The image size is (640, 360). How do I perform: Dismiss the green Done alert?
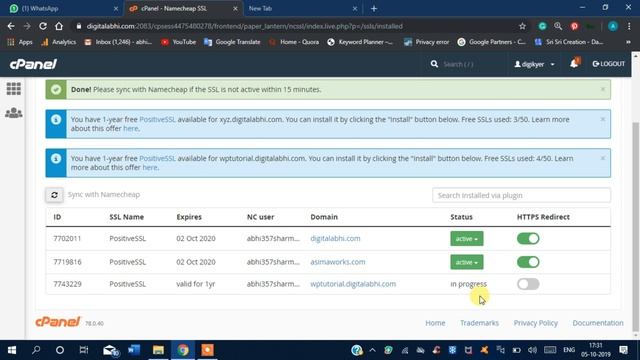pyautogui.click(x=602, y=89)
